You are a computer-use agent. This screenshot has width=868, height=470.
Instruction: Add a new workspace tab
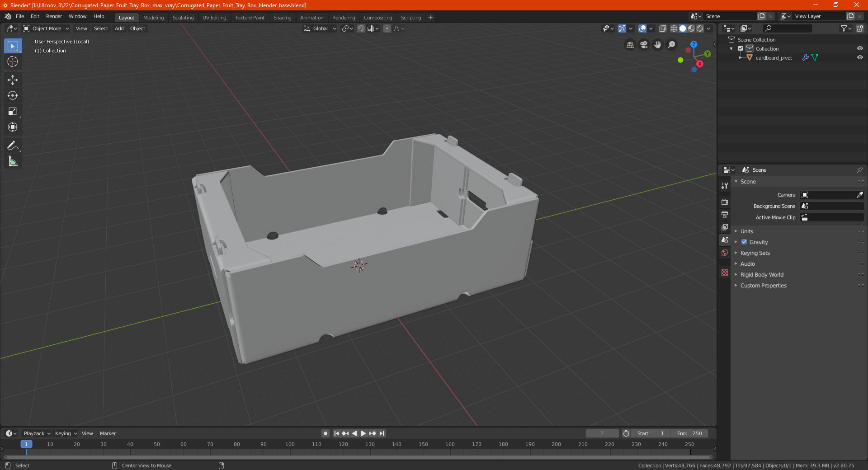coord(430,18)
